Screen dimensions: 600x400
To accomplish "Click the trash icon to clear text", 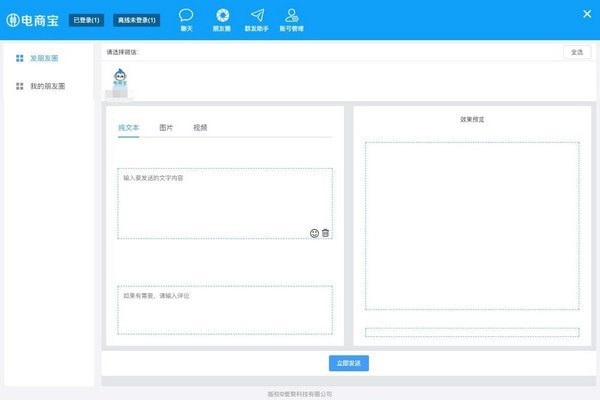I will tap(325, 233).
